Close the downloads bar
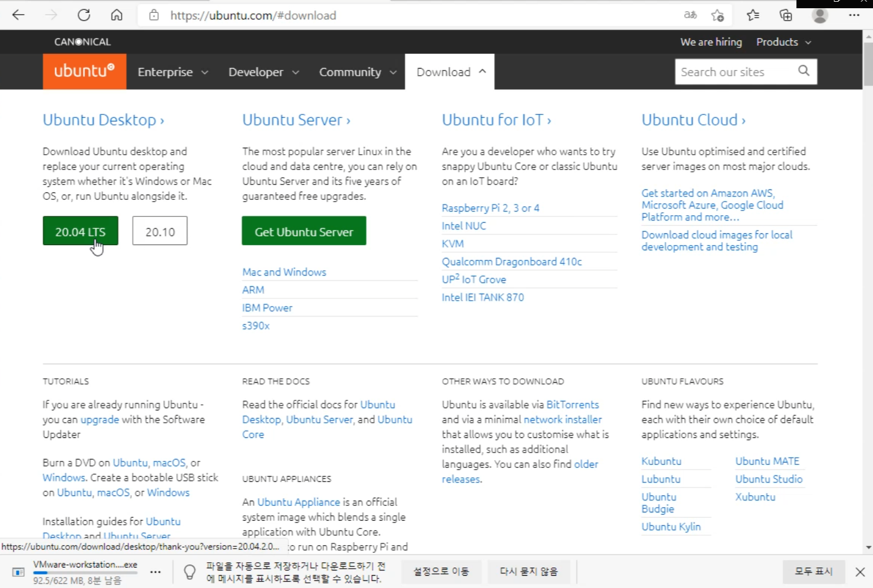 860,572
